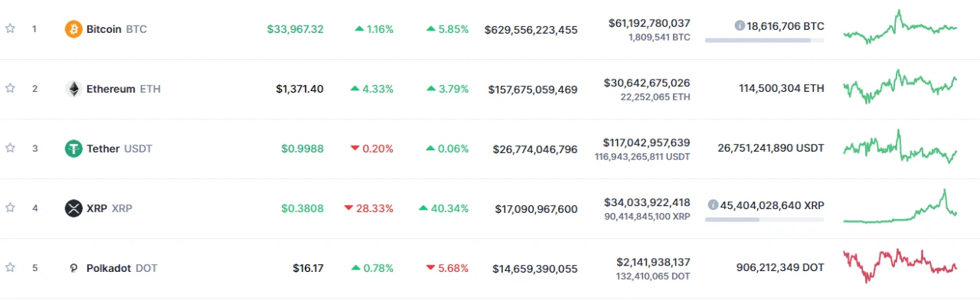Click the Polkadot logo icon
This screenshot has height=301, width=980.
(73, 268)
